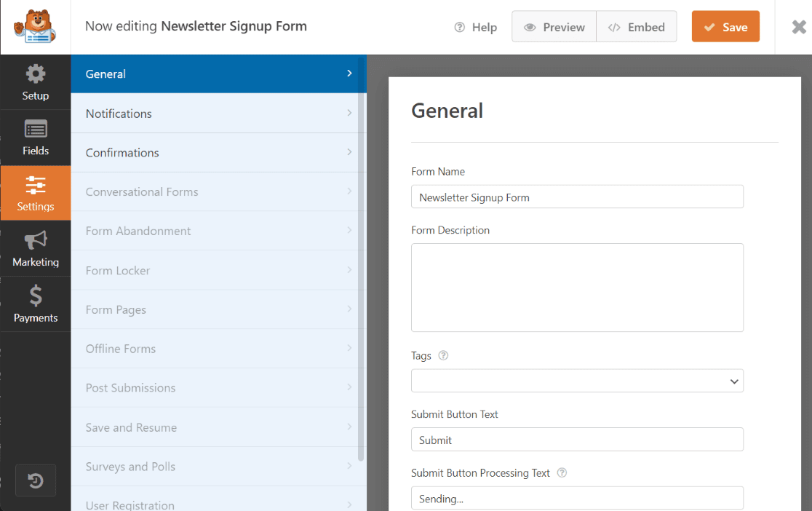This screenshot has width=812, height=511.
Task: Click the Form Description text area
Action: pos(577,287)
